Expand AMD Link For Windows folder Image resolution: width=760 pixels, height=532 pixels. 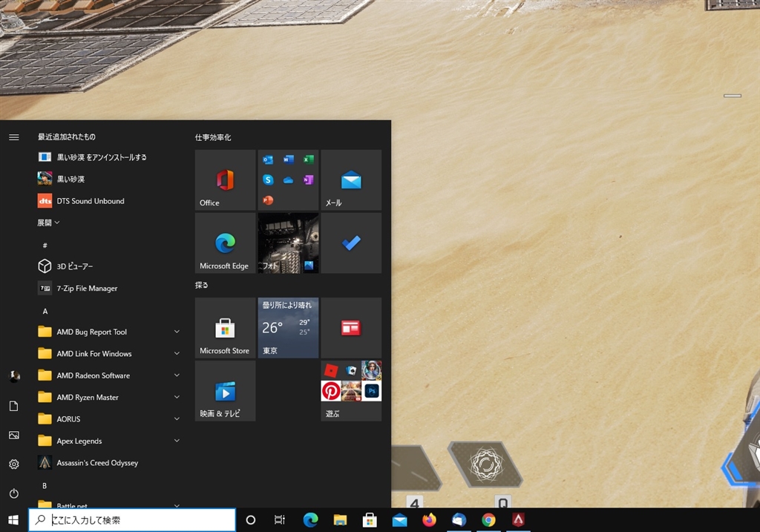(109, 353)
